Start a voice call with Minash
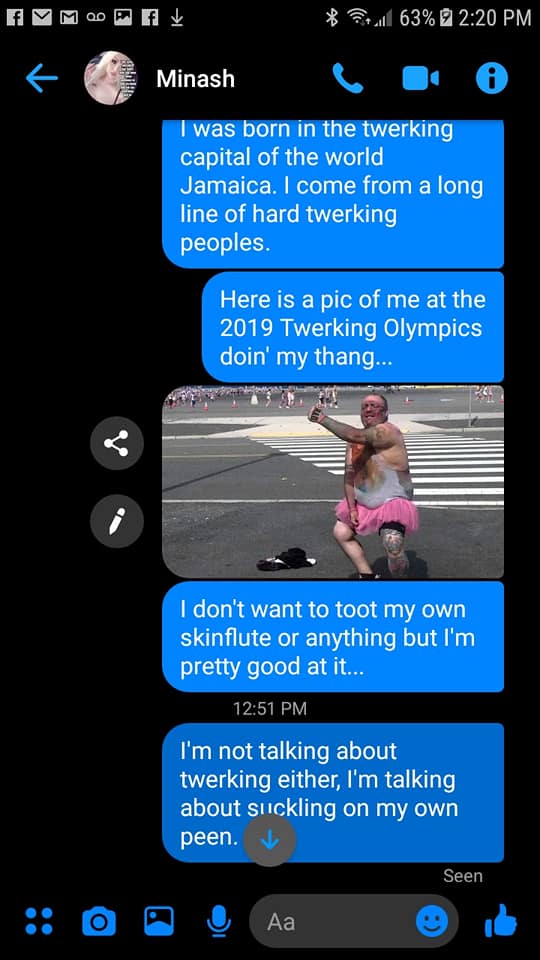 [348, 78]
